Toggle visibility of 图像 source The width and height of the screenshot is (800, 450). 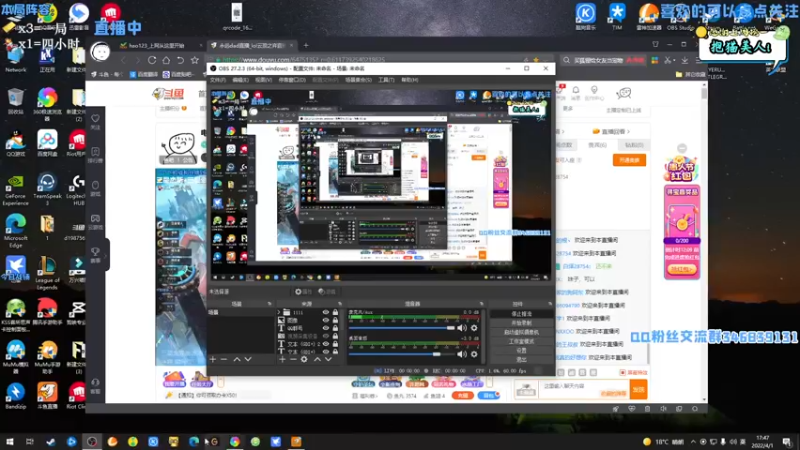[x=326, y=320]
